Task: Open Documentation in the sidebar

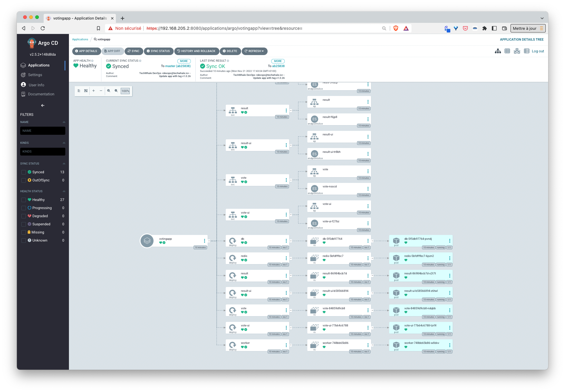Action: pyautogui.click(x=41, y=94)
